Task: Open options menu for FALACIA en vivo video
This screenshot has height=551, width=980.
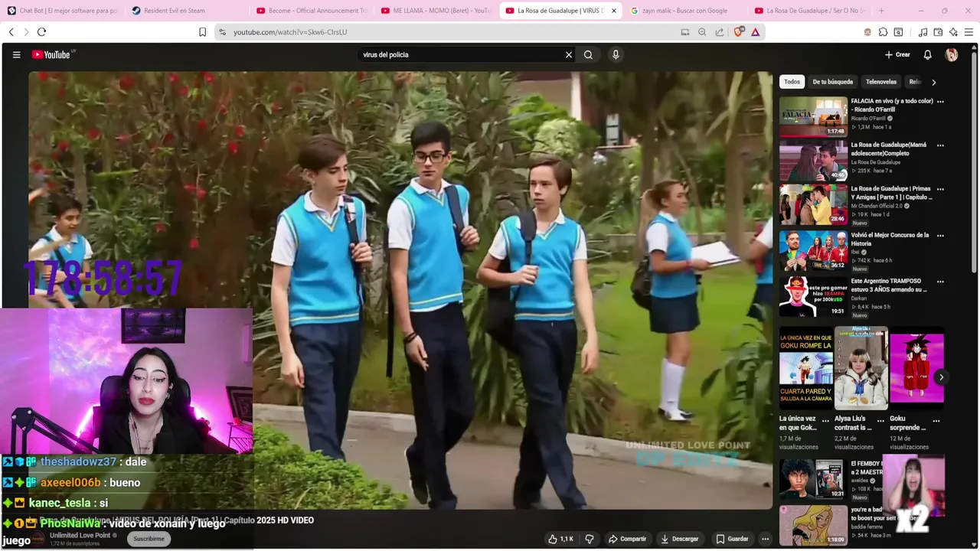Action: [940, 101]
